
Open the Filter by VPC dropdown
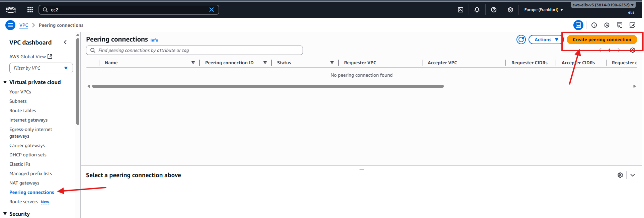41,68
